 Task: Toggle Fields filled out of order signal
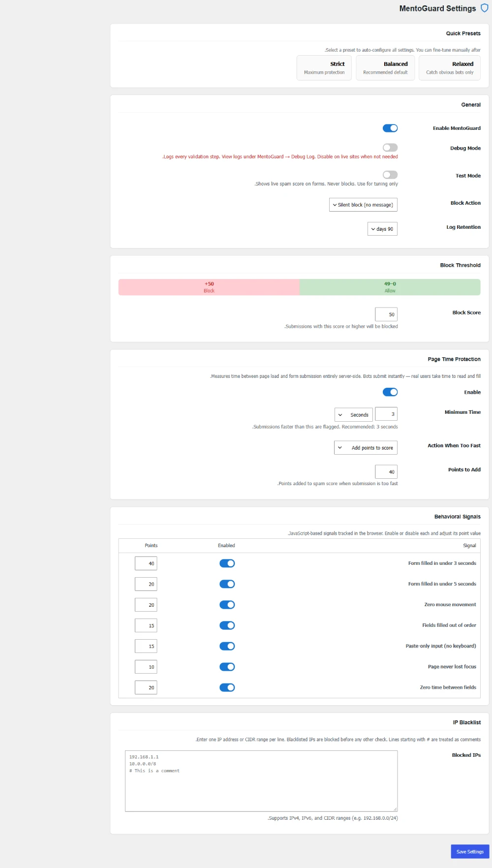point(227,625)
